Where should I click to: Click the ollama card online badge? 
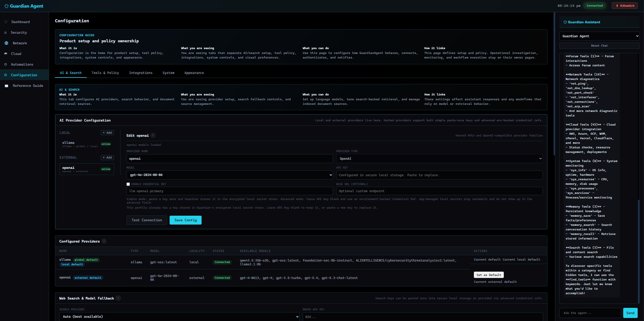tap(106, 144)
